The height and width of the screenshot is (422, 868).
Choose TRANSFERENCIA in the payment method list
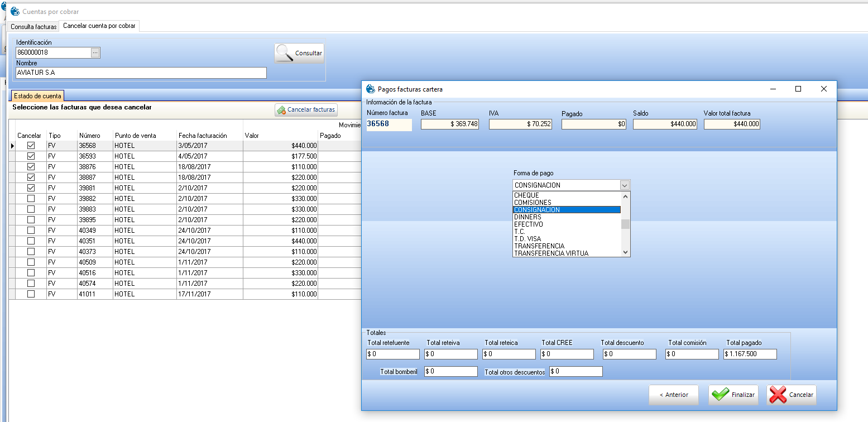tap(539, 246)
